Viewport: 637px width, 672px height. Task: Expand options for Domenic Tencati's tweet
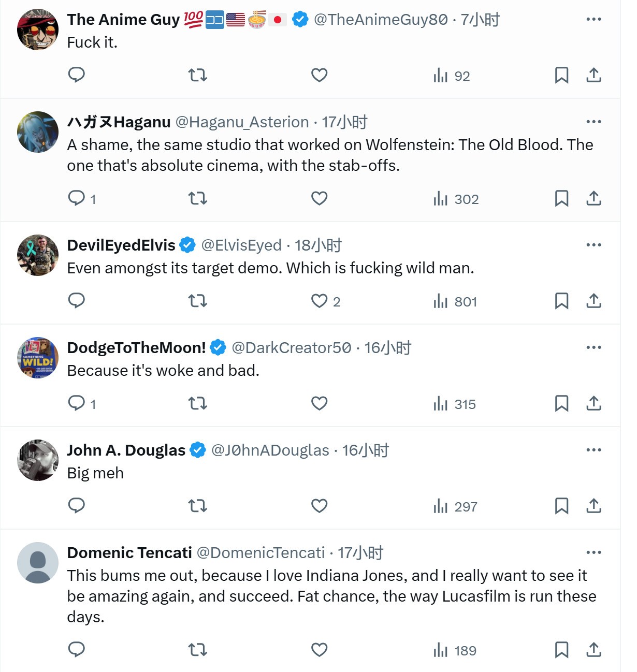[593, 552]
